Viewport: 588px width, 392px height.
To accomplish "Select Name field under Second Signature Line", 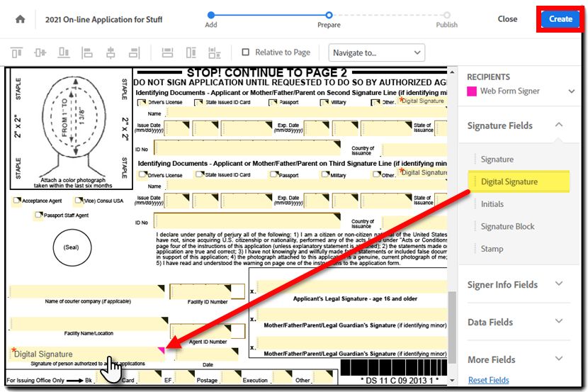I will tap(307, 113).
